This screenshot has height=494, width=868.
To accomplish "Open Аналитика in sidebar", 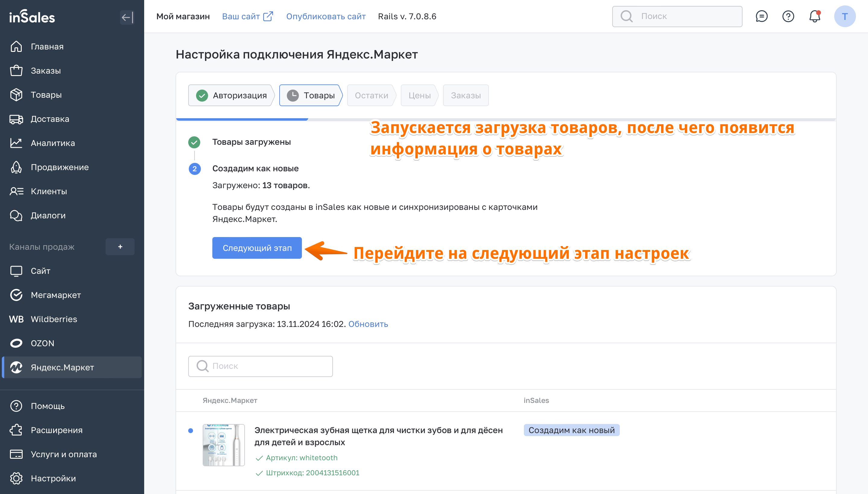I will point(52,143).
